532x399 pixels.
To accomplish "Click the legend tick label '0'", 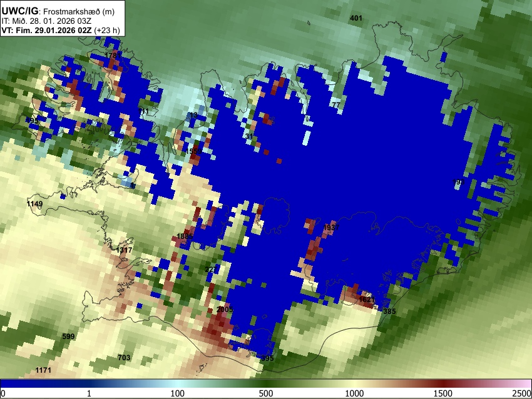I will point(3,393).
